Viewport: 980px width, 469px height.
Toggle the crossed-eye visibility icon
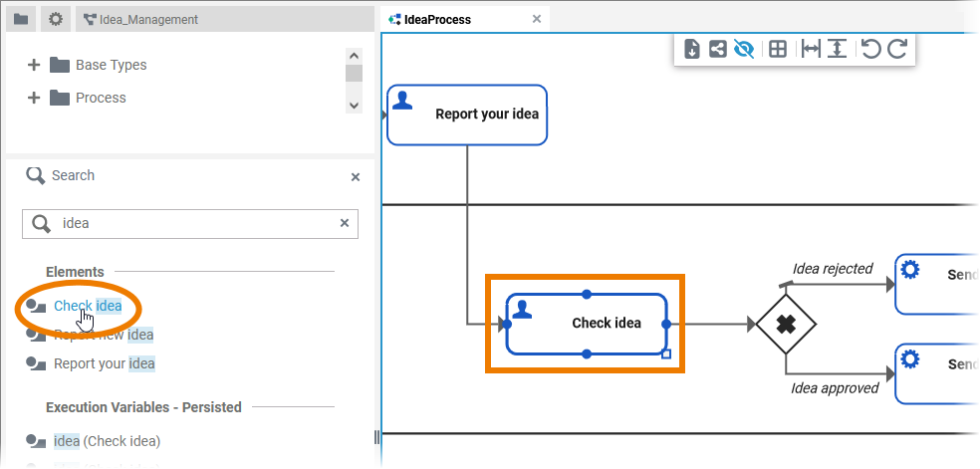coord(744,49)
